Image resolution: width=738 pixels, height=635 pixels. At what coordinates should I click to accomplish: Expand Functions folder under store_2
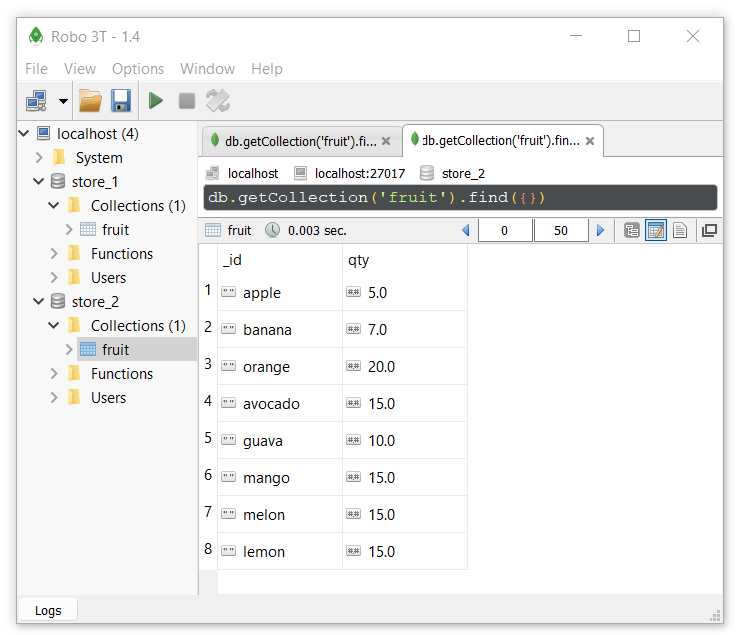54,374
